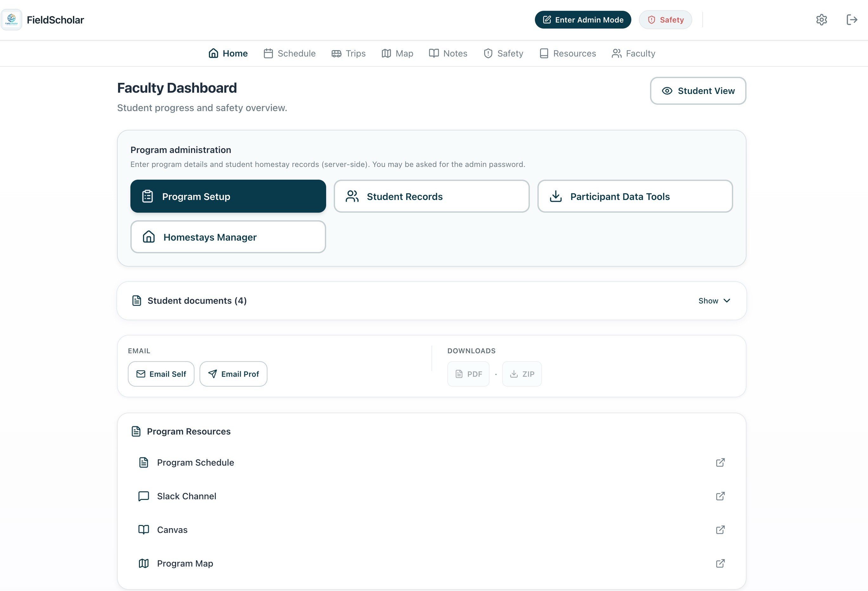Expand Student documents with Show chevron
Screen dimensions: 868x591
[714, 301]
